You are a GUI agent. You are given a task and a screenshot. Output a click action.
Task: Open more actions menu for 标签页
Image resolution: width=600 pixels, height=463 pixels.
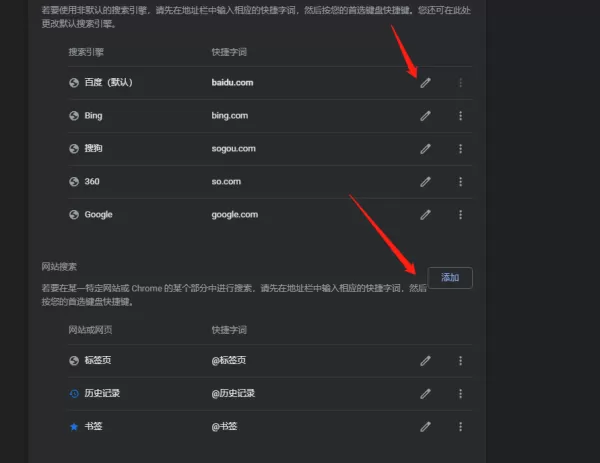[460, 360]
